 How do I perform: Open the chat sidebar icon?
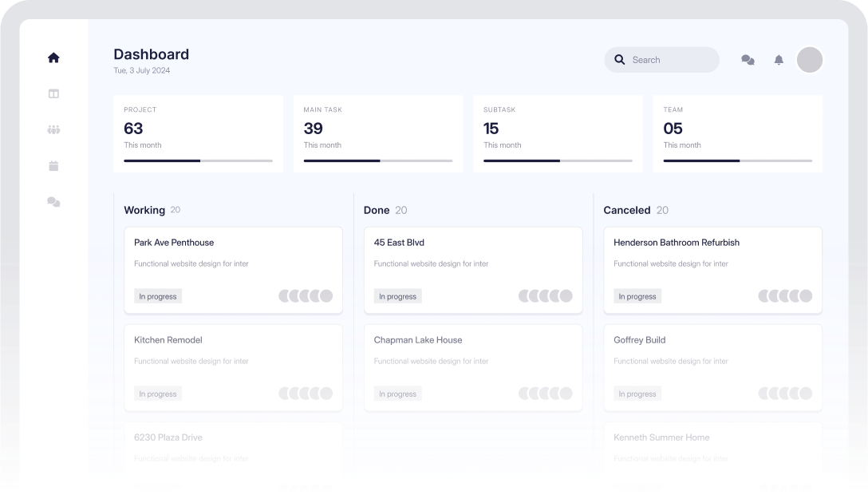point(53,202)
